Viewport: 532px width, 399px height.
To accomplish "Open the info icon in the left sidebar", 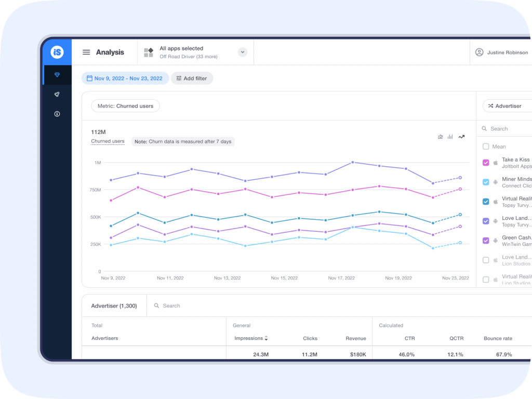I will pyautogui.click(x=57, y=114).
